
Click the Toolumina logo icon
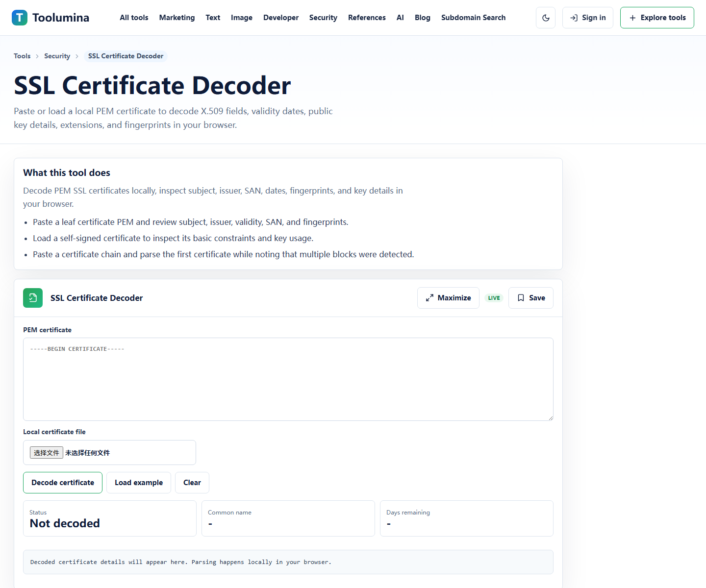[20, 18]
